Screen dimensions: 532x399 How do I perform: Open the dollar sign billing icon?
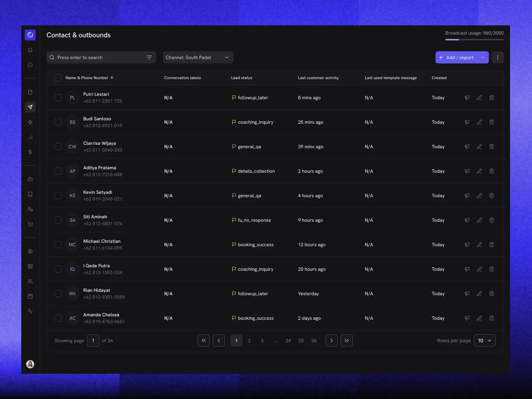[x=30, y=152]
